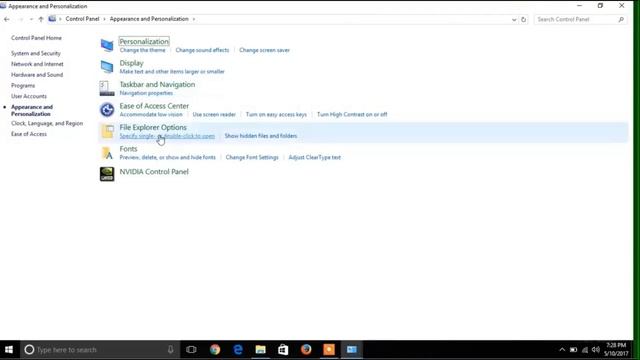The height and width of the screenshot is (360, 640).
Task: Open the Fonts heading link
Action: click(x=128, y=149)
